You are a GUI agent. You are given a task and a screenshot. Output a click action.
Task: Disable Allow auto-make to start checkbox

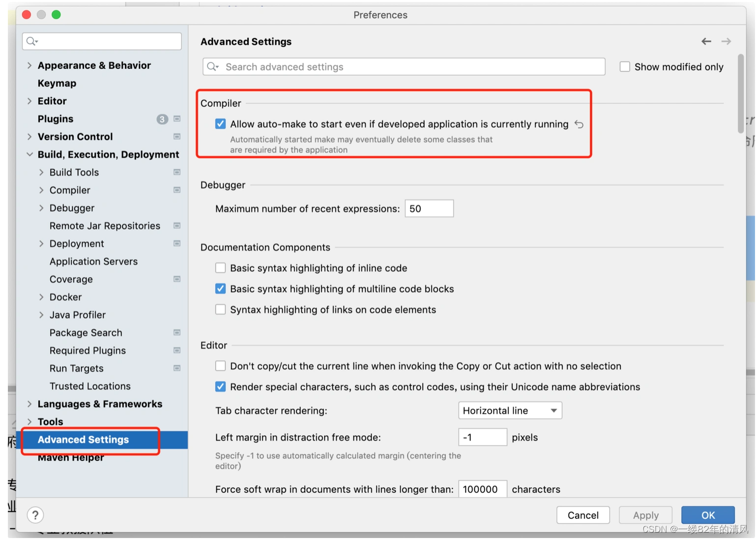(x=221, y=124)
